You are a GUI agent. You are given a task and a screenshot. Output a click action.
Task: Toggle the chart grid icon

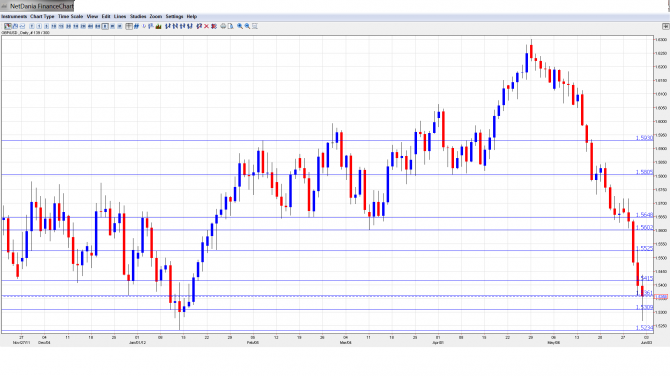tap(129, 26)
